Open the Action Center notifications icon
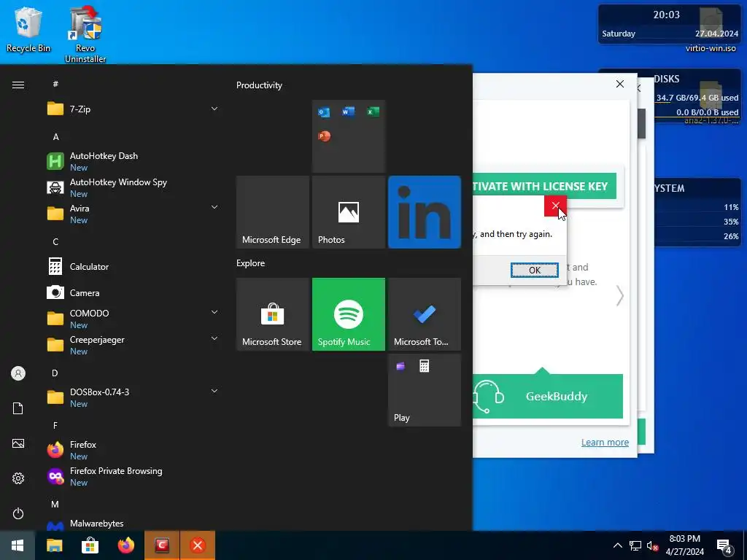The width and height of the screenshot is (747, 560). [724, 546]
